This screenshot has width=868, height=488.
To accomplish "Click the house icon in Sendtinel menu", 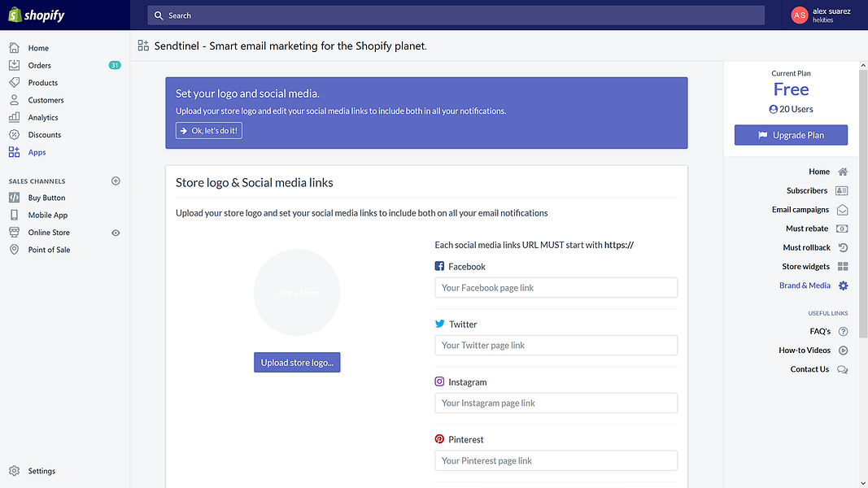I will [843, 172].
